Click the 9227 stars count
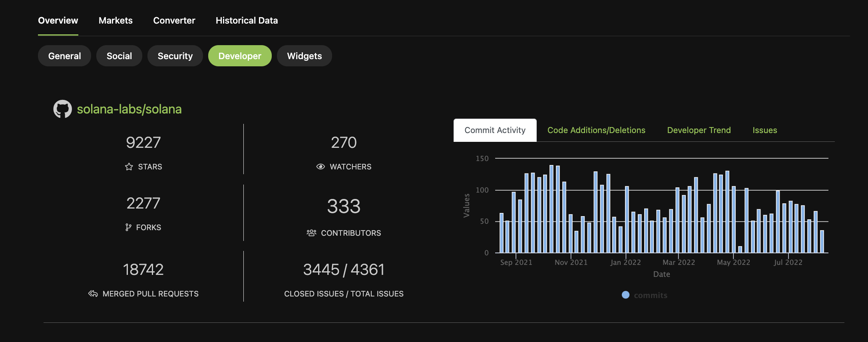 point(143,143)
